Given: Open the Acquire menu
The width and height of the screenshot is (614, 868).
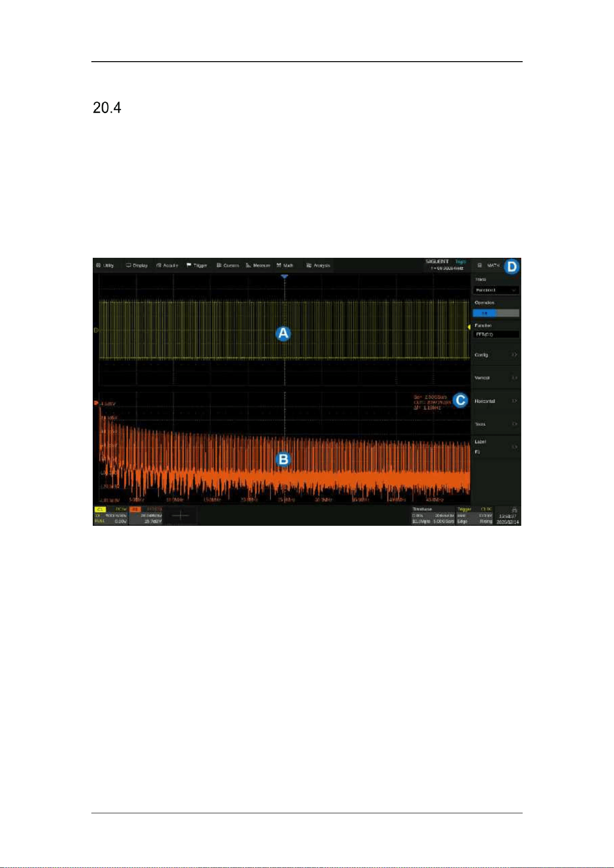Looking at the screenshot, I should [x=167, y=265].
